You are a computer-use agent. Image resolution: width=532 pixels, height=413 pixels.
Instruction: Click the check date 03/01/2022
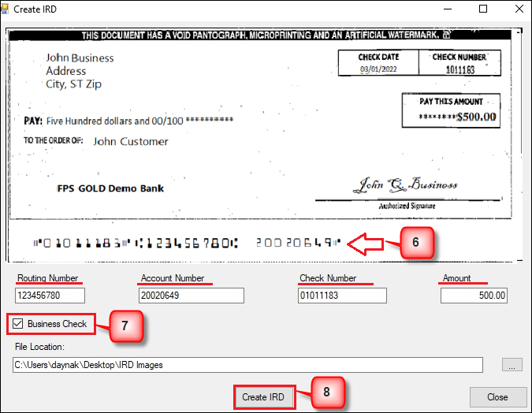click(x=378, y=69)
